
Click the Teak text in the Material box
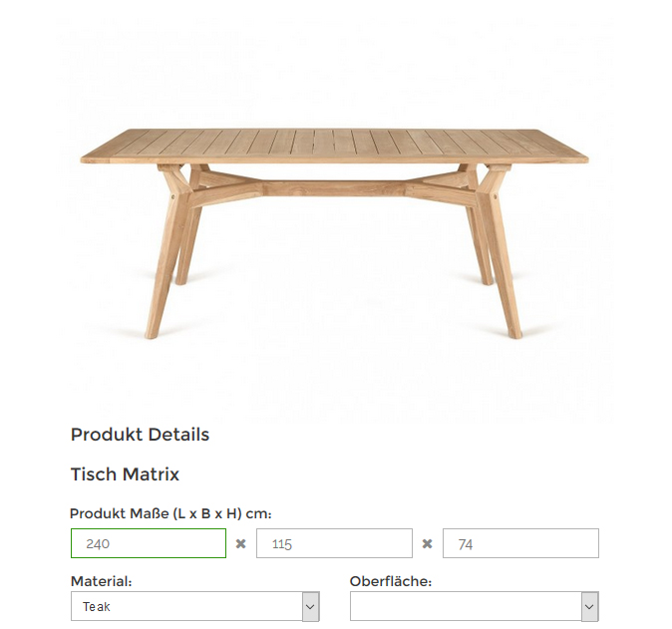(x=97, y=607)
